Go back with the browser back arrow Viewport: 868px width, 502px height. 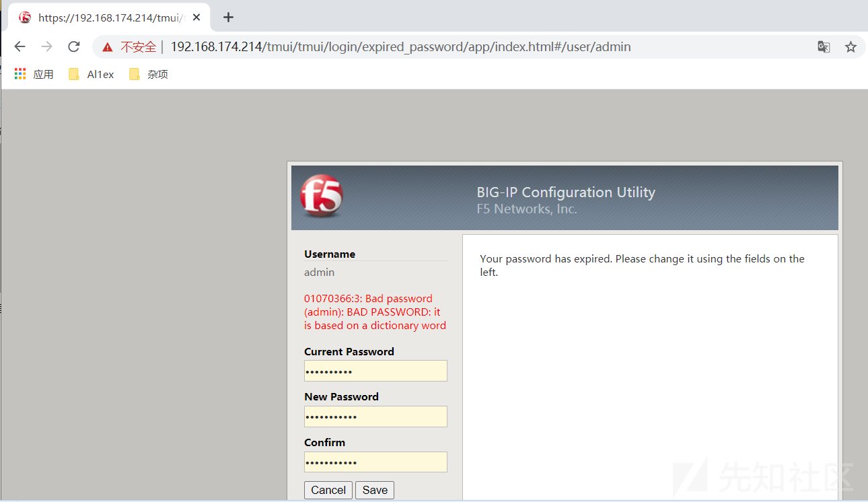click(20, 46)
